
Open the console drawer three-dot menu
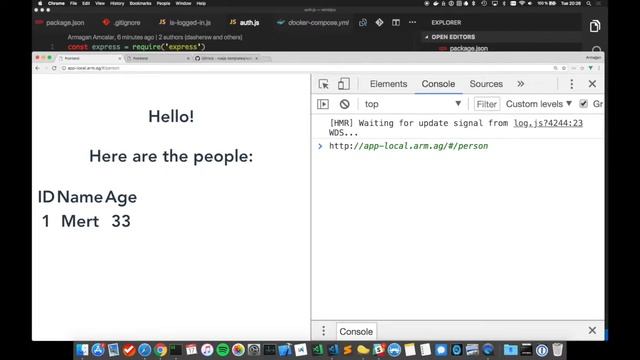tap(324, 331)
